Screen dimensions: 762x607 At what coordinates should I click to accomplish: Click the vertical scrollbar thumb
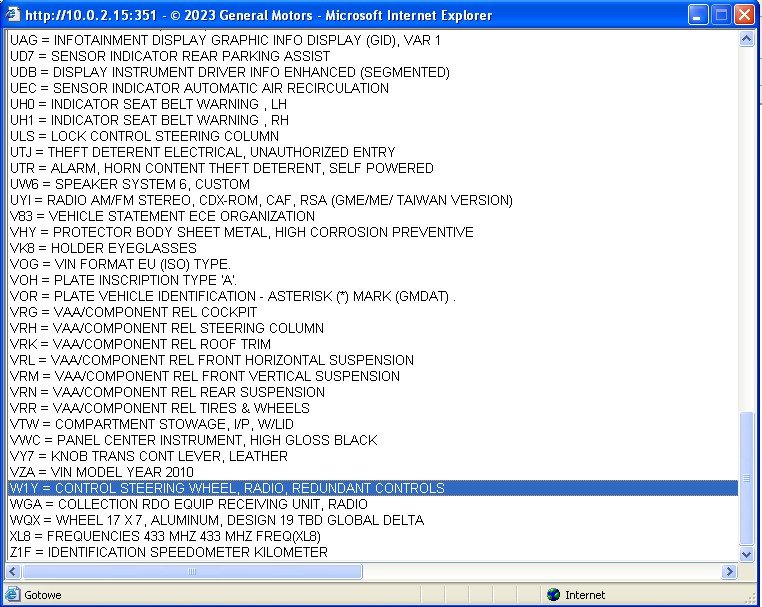[746, 478]
